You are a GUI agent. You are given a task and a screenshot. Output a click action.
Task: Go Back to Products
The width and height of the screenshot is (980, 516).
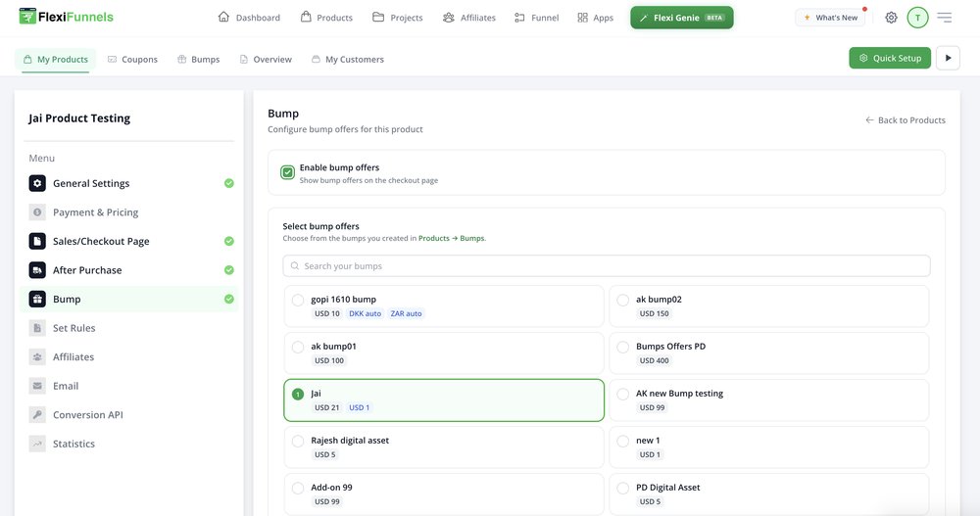click(x=905, y=119)
